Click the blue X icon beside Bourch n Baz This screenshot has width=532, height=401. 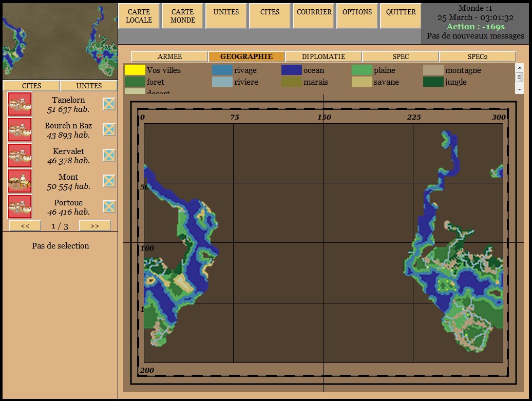[109, 129]
